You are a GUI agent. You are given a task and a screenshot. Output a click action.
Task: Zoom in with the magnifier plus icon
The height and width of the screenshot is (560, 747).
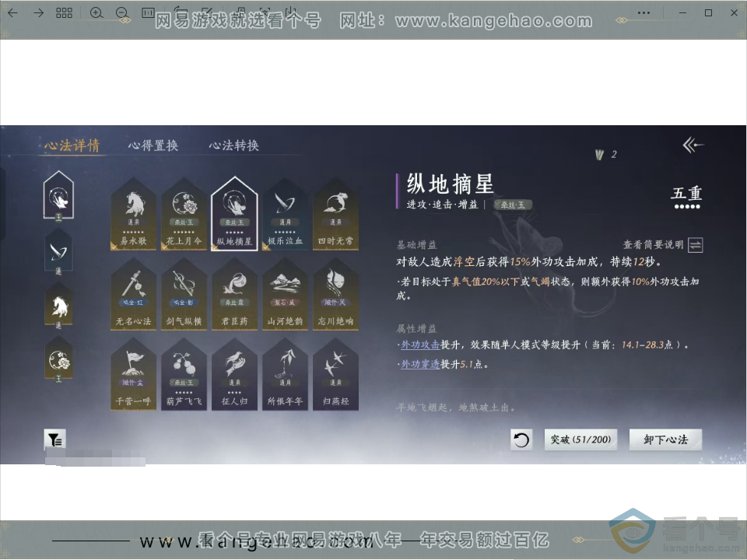tap(96, 13)
